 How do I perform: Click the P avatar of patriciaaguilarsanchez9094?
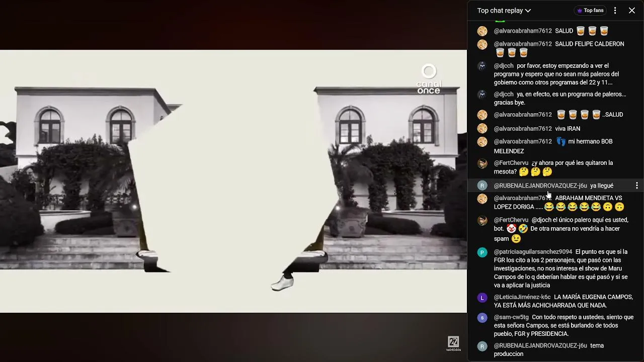point(482,252)
